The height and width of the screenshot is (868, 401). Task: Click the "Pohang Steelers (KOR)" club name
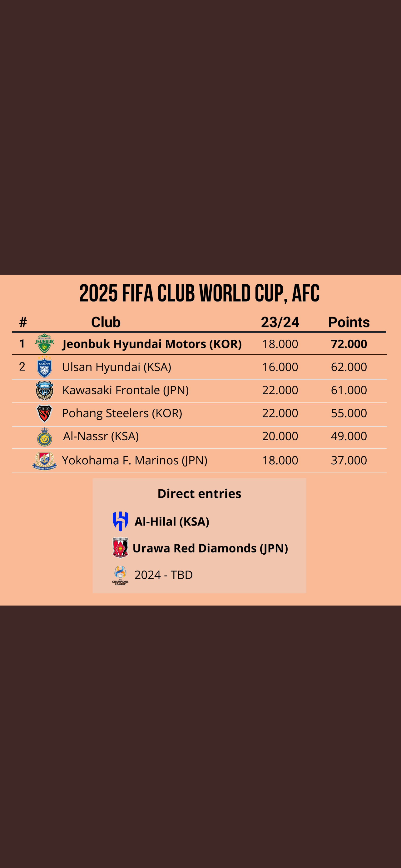tap(122, 413)
